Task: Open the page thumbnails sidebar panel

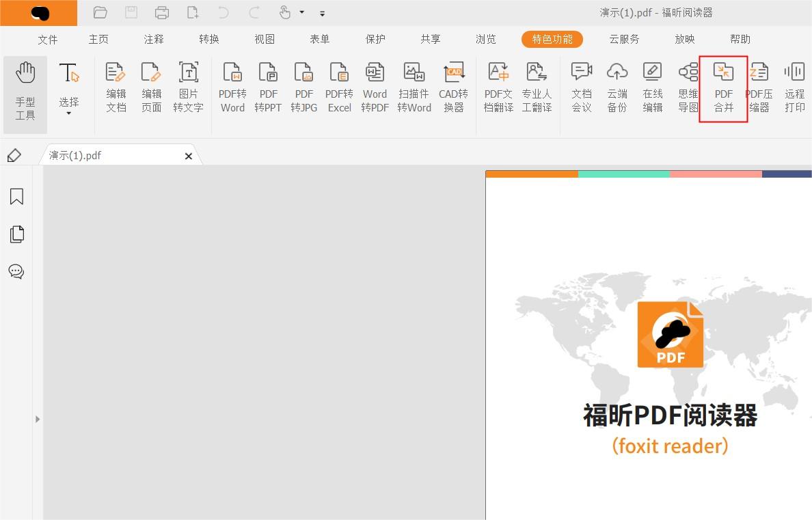Action: point(16,234)
